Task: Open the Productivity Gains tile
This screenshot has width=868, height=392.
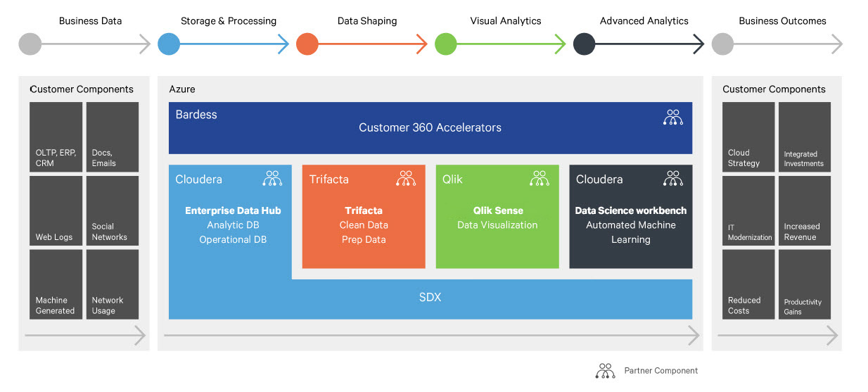Action: (805, 284)
